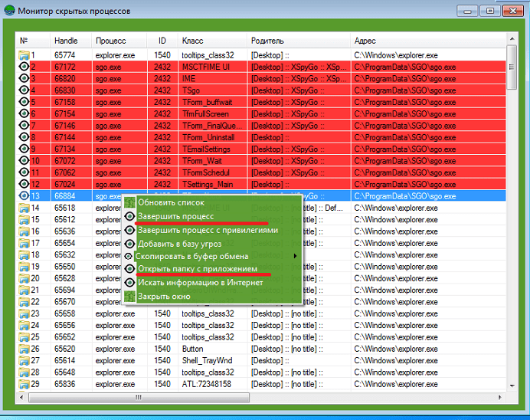Viewport: 530px width, 420px height.
Task: Click the eye icon beside Добавить в базу угроз
Action: coord(129,244)
